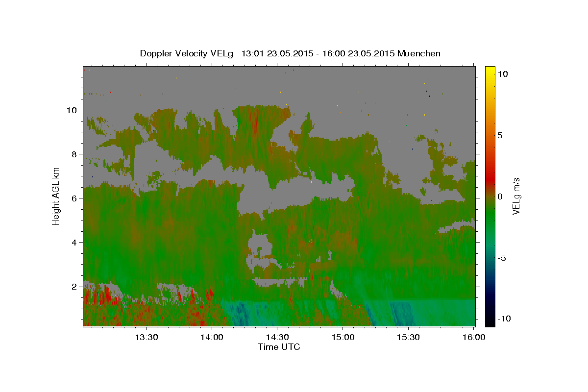Click the height tick label 2
The height and width of the screenshot is (392, 588).
(74, 286)
